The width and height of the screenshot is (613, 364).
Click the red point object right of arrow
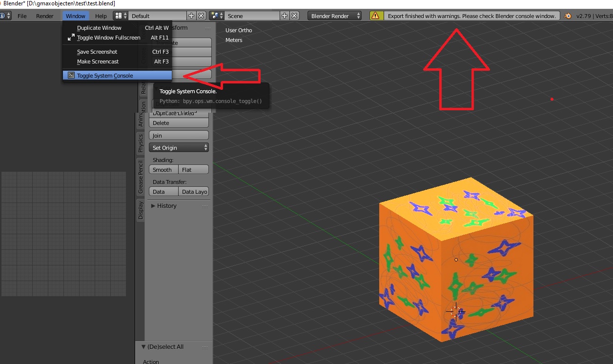(552, 99)
